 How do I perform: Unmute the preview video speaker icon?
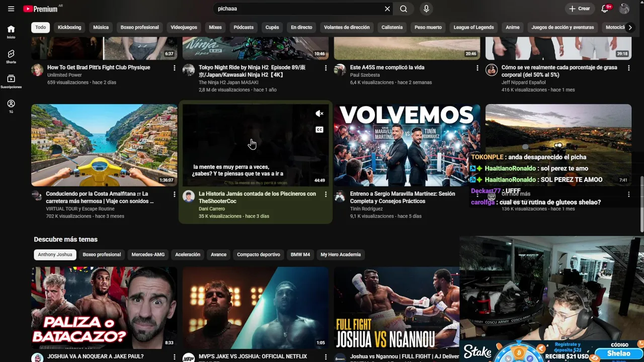tap(319, 114)
